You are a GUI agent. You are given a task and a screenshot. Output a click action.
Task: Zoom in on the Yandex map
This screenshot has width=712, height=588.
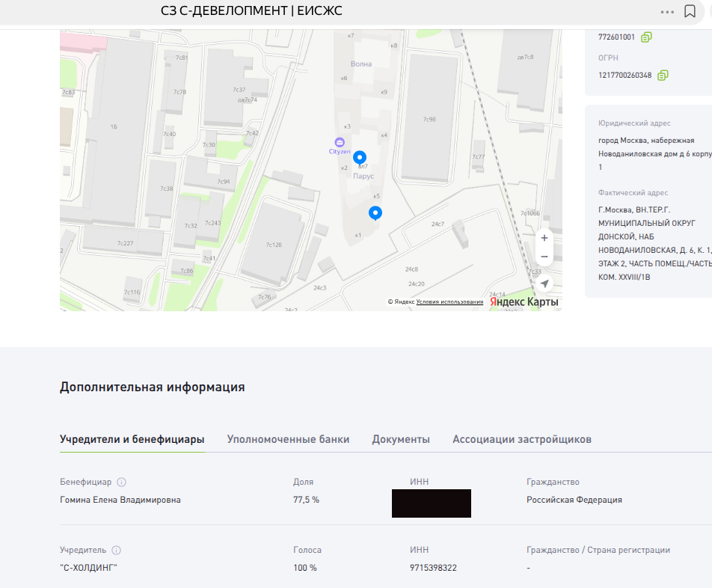(x=544, y=238)
